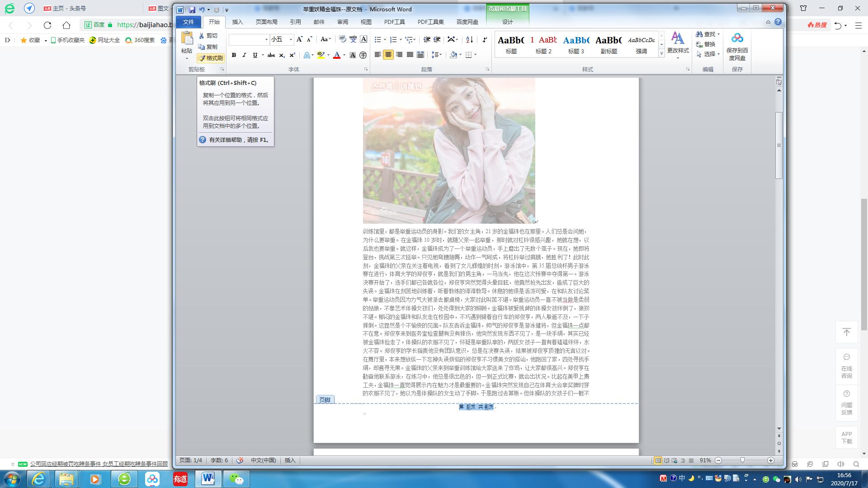
Task: Open the line spacing dropdown
Action: point(436,55)
